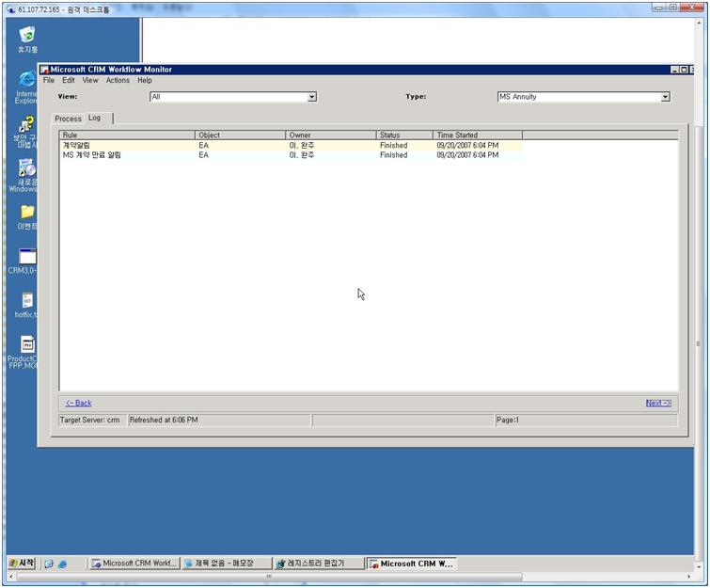Sort by the Object column header
Screen dimensions: 710x588
tap(241, 135)
